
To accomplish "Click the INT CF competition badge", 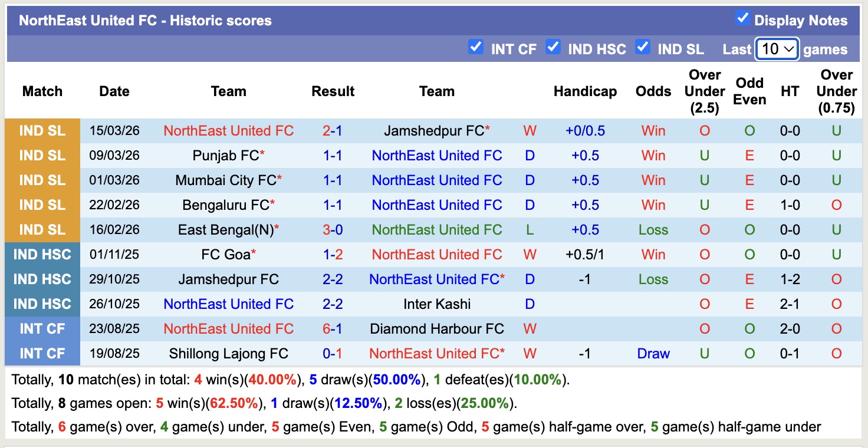I will coord(42,328).
